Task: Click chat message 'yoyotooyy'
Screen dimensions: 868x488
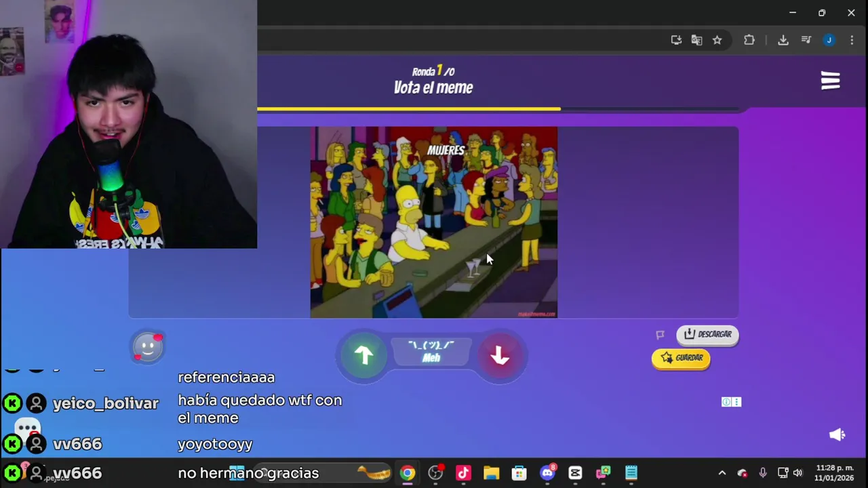Action: (x=215, y=444)
